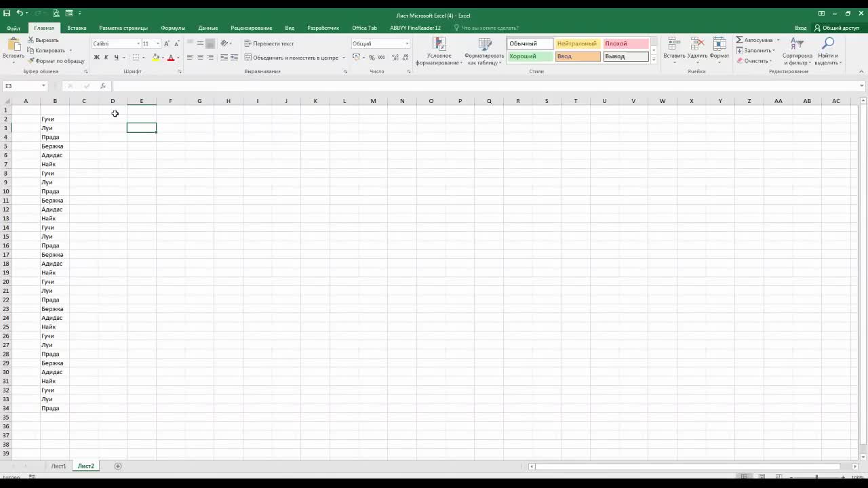Open Format as Table (Форматировать как таблицу)

coord(484,51)
